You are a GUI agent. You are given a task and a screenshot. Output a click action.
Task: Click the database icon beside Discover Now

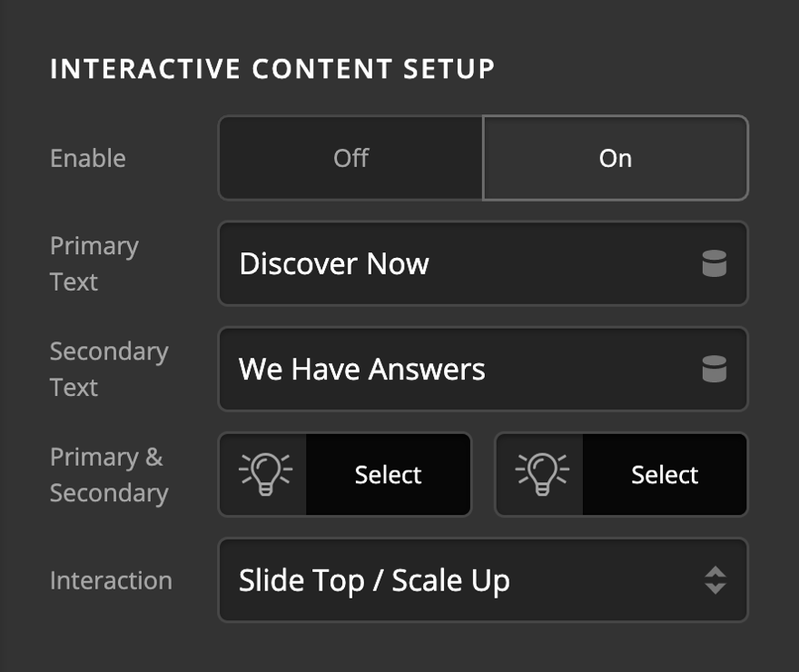point(716,263)
